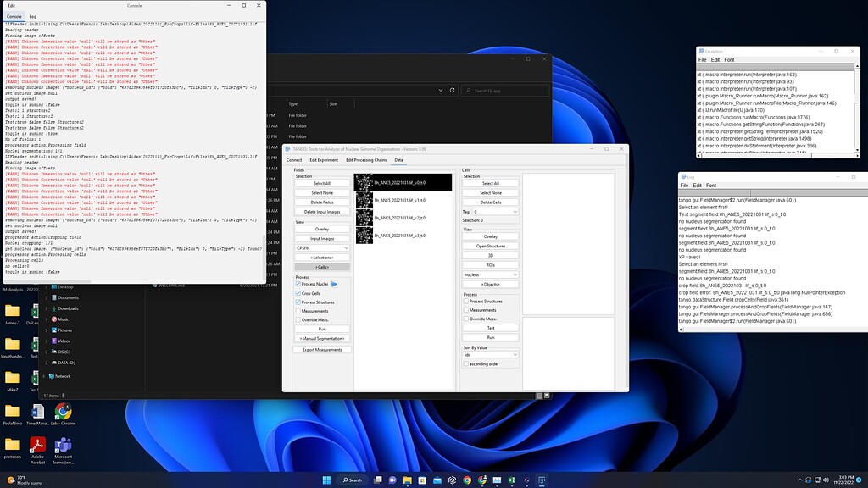The image size is (868, 488).
Task: Click the >Manual Segmentation> button
Action: coord(322,339)
